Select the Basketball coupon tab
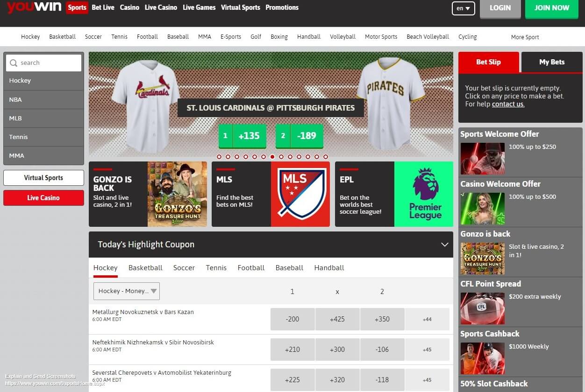 tap(145, 268)
